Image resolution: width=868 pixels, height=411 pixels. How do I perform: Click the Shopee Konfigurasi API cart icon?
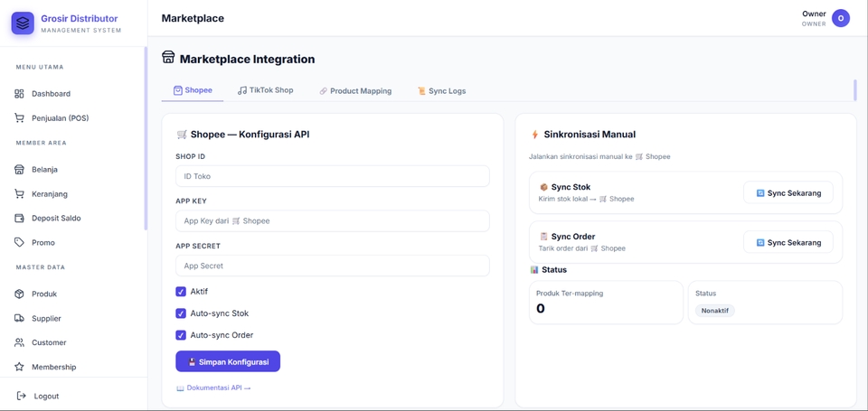click(x=182, y=134)
